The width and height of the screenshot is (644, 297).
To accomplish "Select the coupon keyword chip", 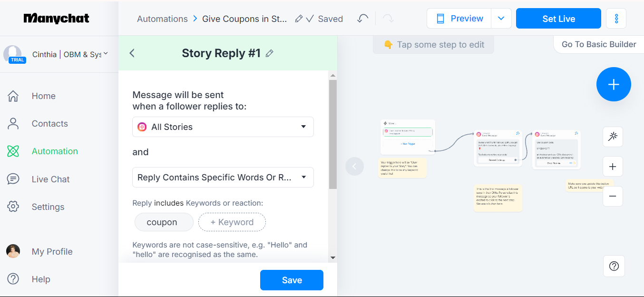I will click(x=164, y=222).
